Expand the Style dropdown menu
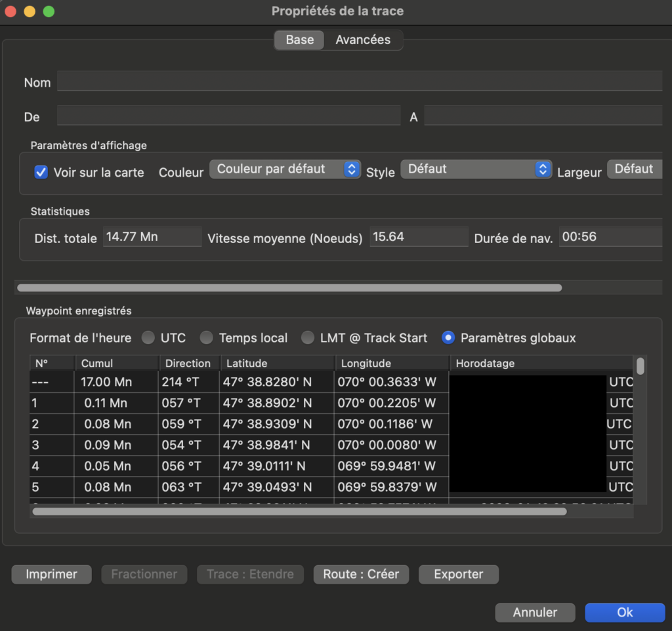 476,169
